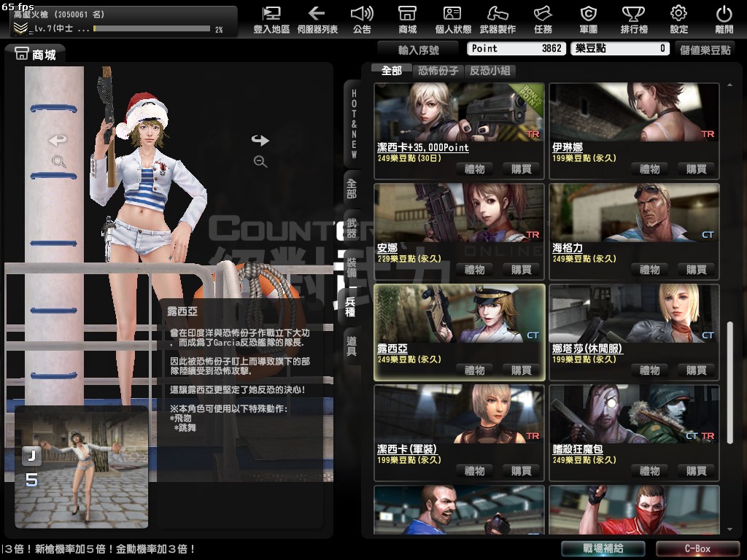Gift 嗜殺狂魔包 with the 禮物 button
Viewport: 747px width, 560px height.
pos(650,471)
